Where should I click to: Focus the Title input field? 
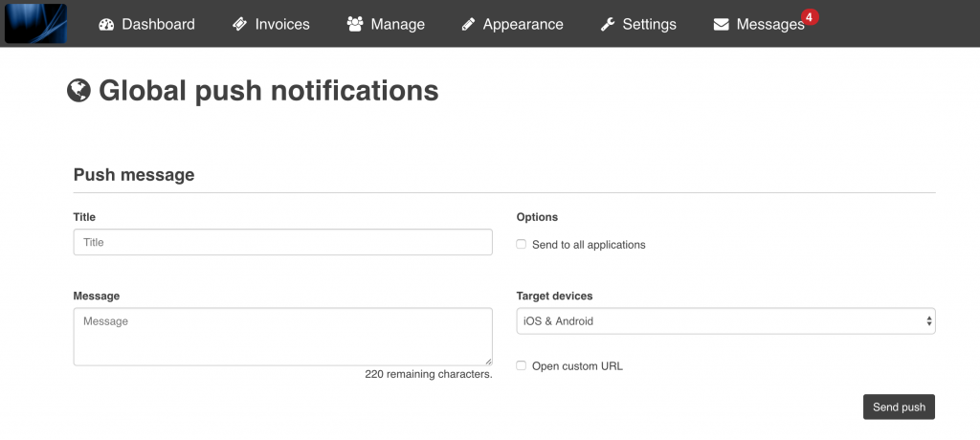coord(282,243)
